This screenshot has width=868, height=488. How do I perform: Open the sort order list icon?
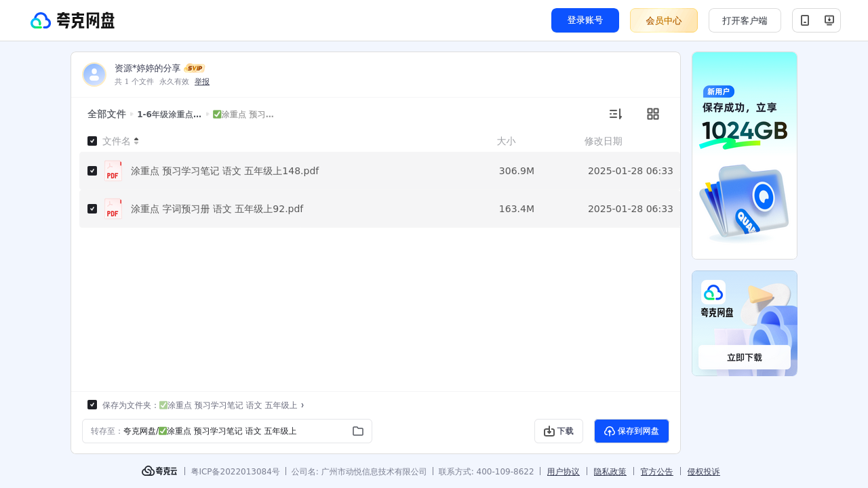pyautogui.click(x=615, y=114)
